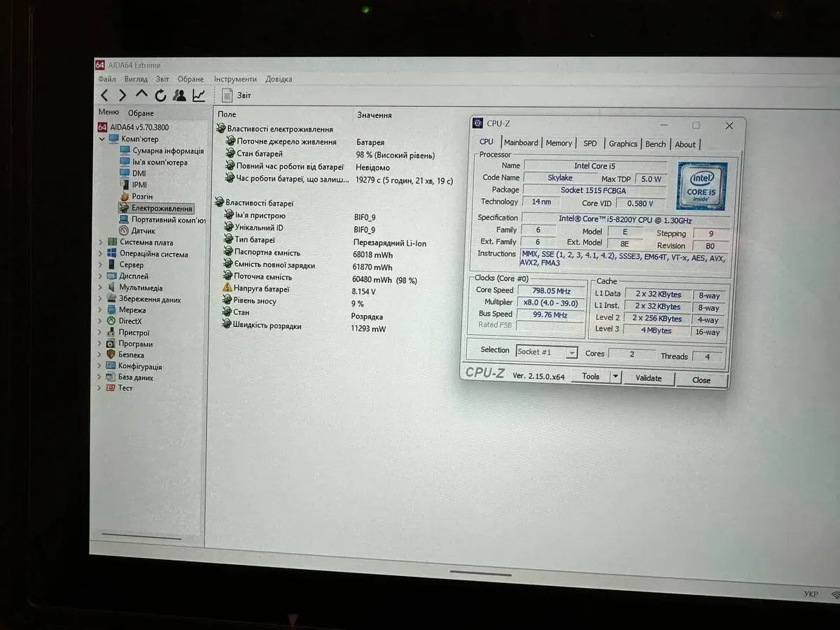Expand the Системна плата tree node
The width and height of the screenshot is (840, 630).
pos(101,242)
